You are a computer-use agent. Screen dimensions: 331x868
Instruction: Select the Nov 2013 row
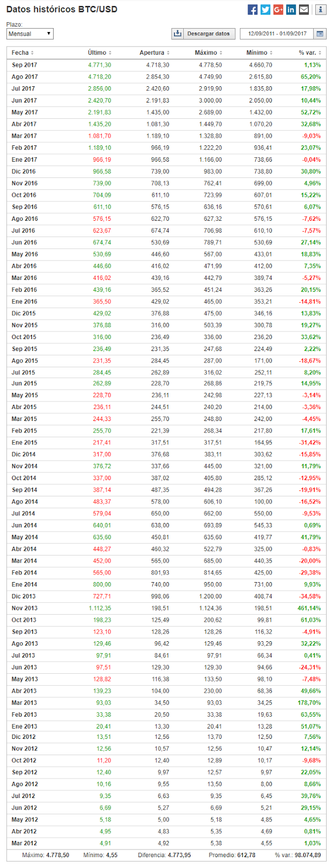pos(163,609)
